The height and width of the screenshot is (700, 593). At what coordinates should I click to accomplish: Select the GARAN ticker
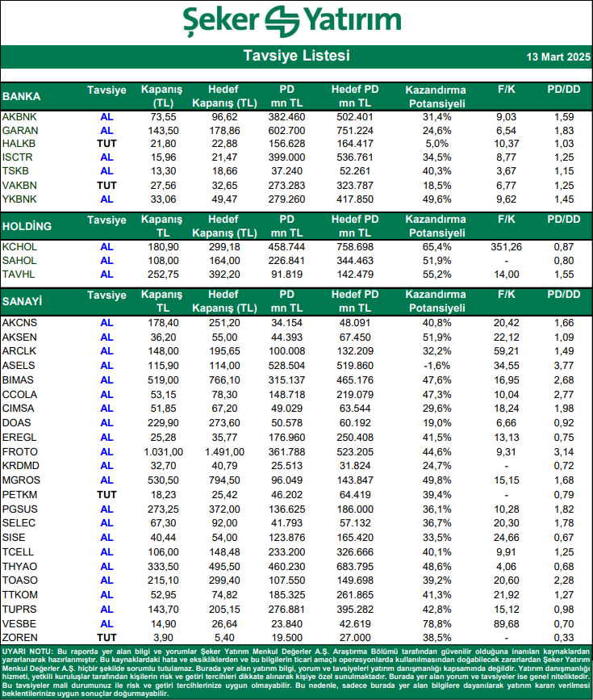coord(19,130)
